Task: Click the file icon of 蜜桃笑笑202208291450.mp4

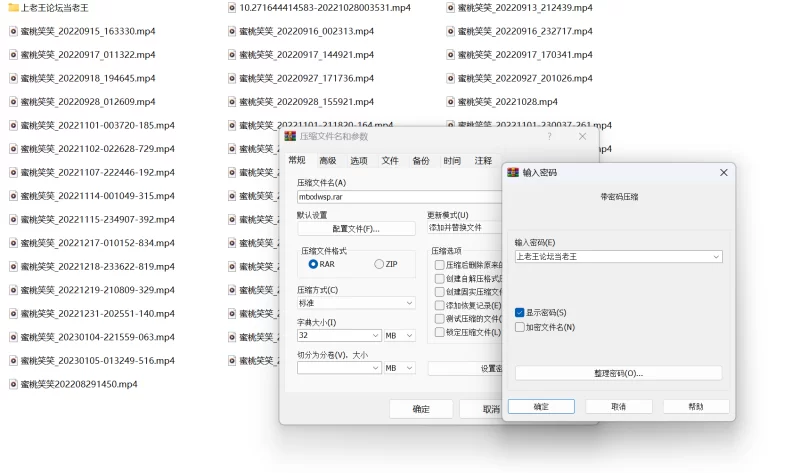Action: [x=13, y=384]
